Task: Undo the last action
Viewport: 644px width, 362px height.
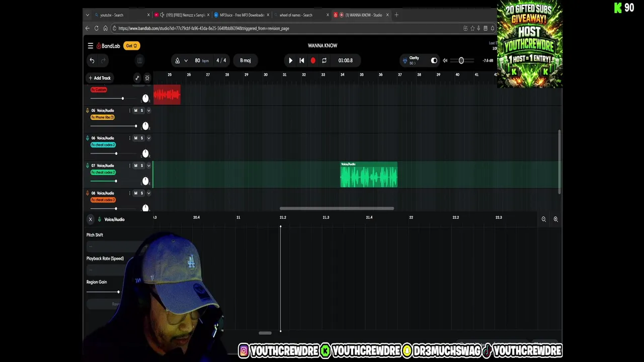Action: point(92,60)
